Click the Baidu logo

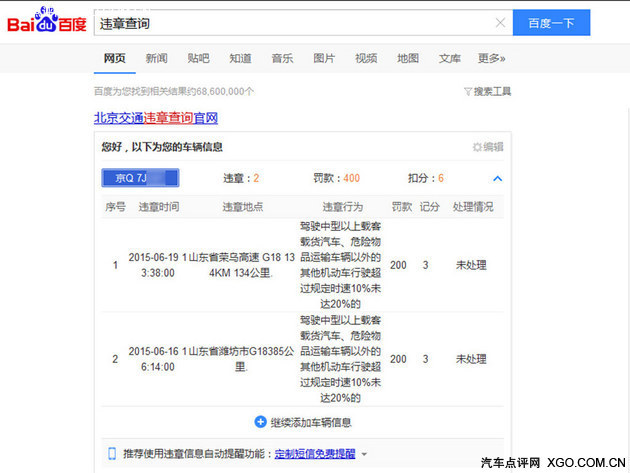point(46,22)
